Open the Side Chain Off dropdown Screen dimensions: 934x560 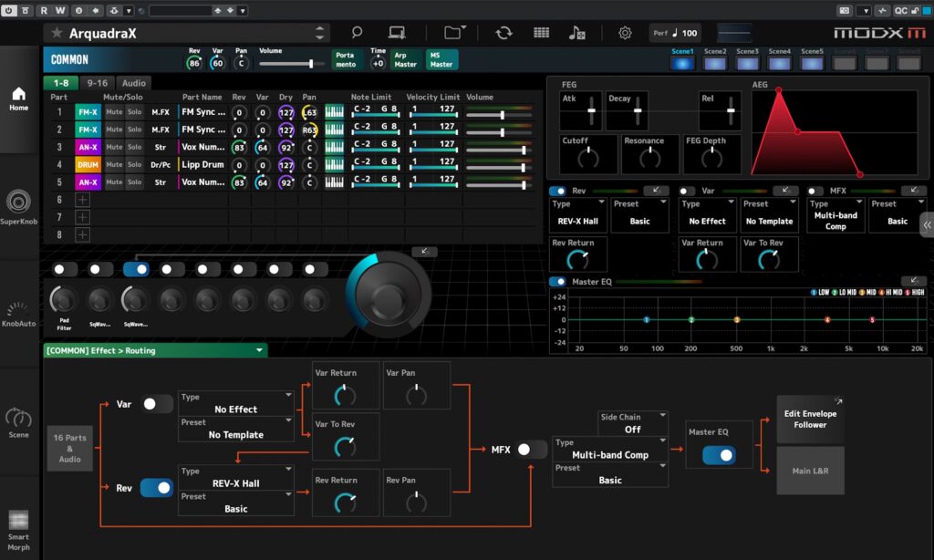pos(632,423)
